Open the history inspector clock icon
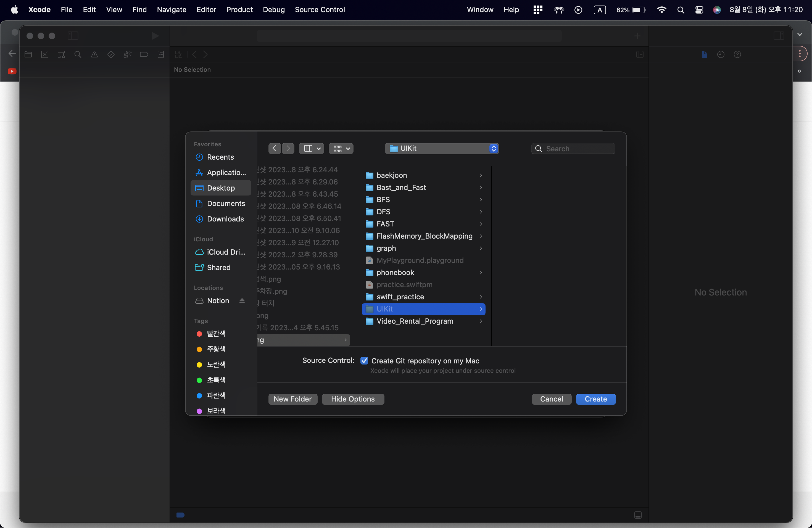The height and width of the screenshot is (528, 812). [721, 55]
